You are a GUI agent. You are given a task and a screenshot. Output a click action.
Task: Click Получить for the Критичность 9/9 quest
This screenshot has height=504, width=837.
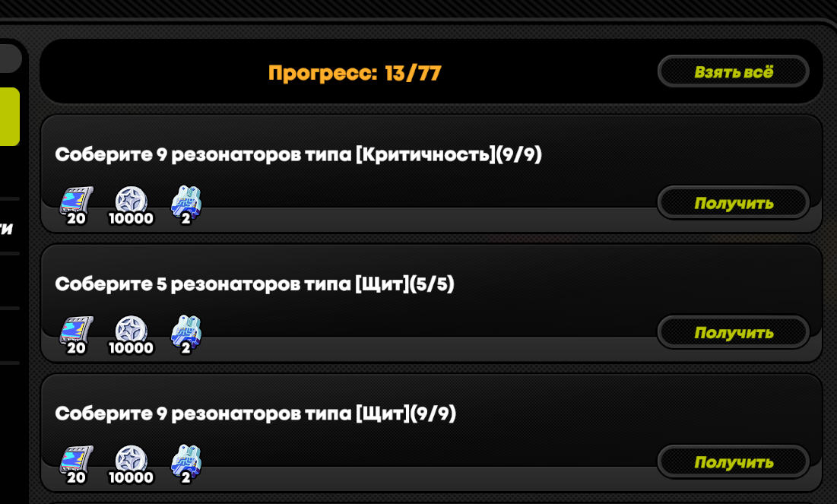[x=734, y=203]
